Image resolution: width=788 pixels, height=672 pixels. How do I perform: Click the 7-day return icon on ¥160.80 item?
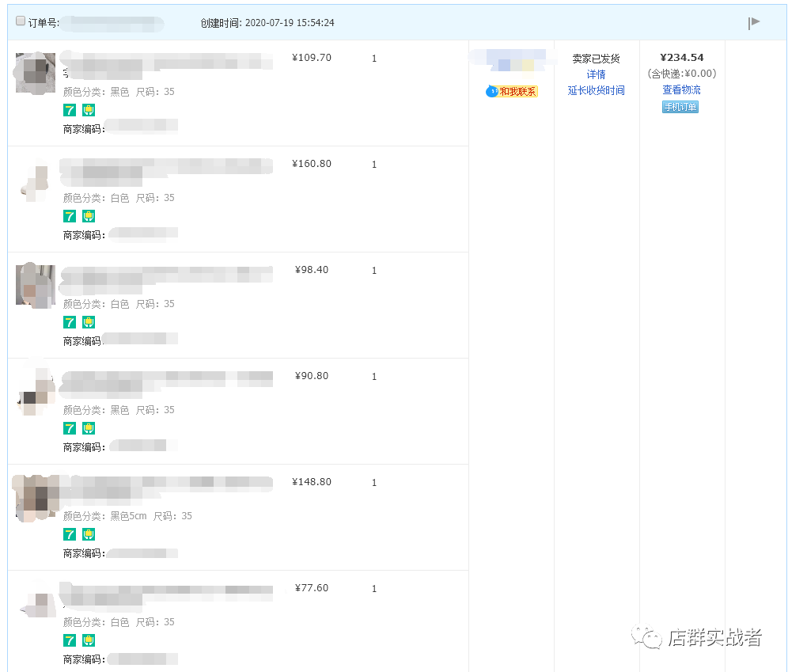click(x=69, y=216)
